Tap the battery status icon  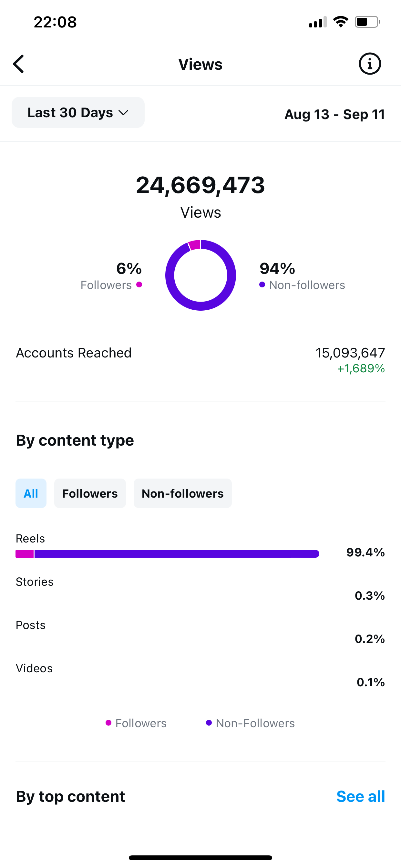pyautogui.click(x=367, y=22)
